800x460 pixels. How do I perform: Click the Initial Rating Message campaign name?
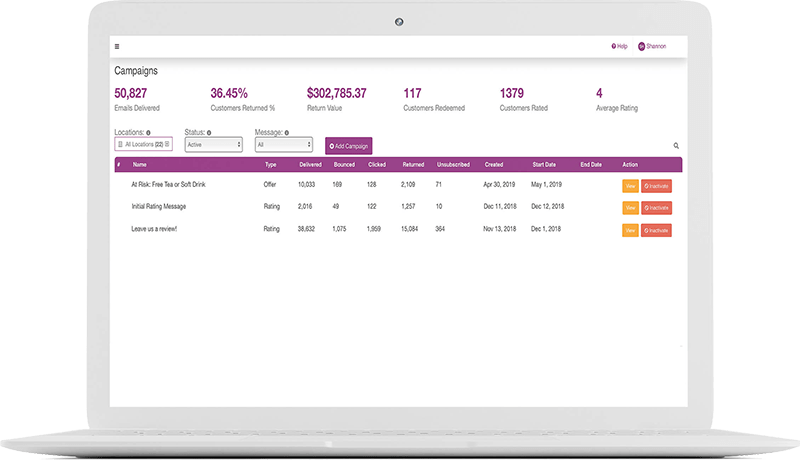click(x=159, y=207)
